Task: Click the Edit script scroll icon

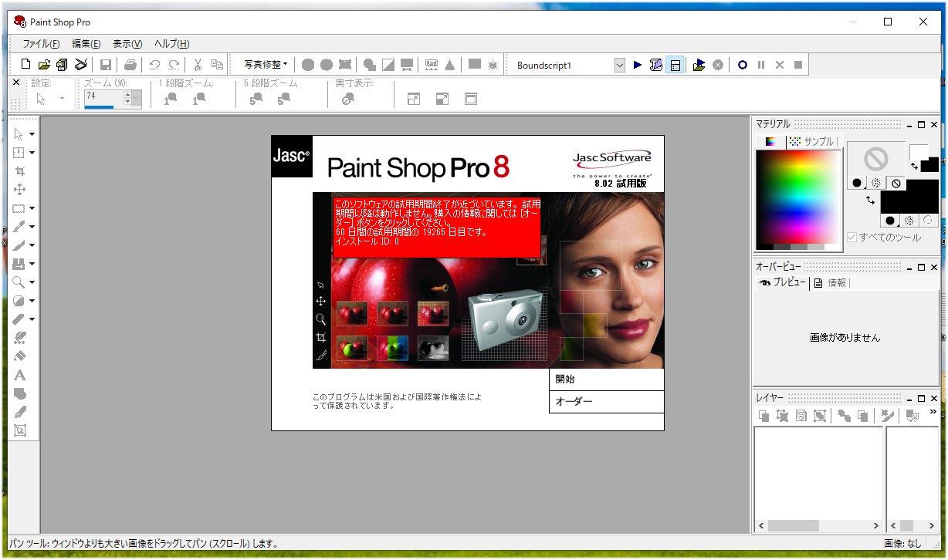Action: click(656, 65)
